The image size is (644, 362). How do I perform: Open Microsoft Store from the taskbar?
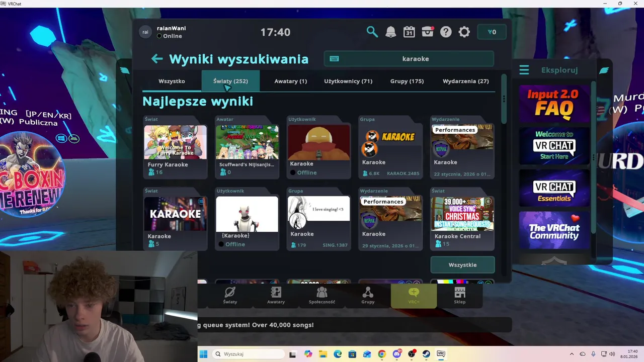point(352,354)
